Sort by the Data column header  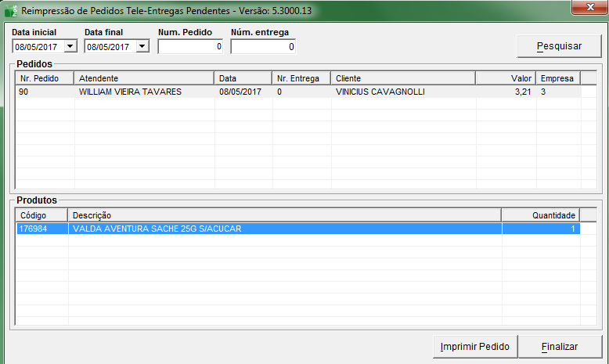pyautogui.click(x=243, y=78)
